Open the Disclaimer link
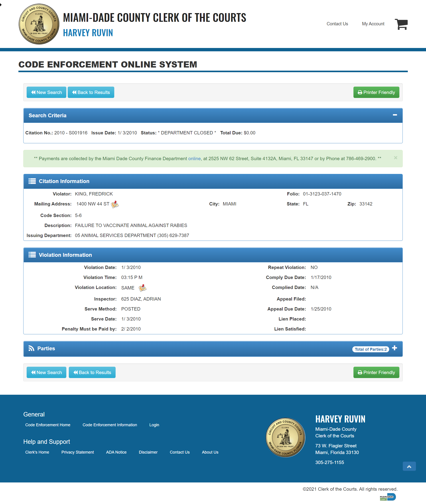 pos(148,452)
